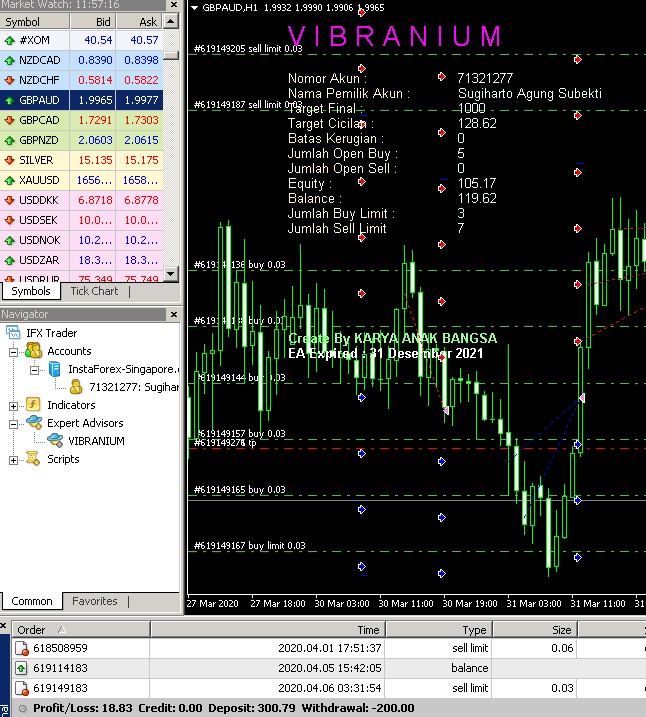Sort orders by the Time column header

pos(369,630)
